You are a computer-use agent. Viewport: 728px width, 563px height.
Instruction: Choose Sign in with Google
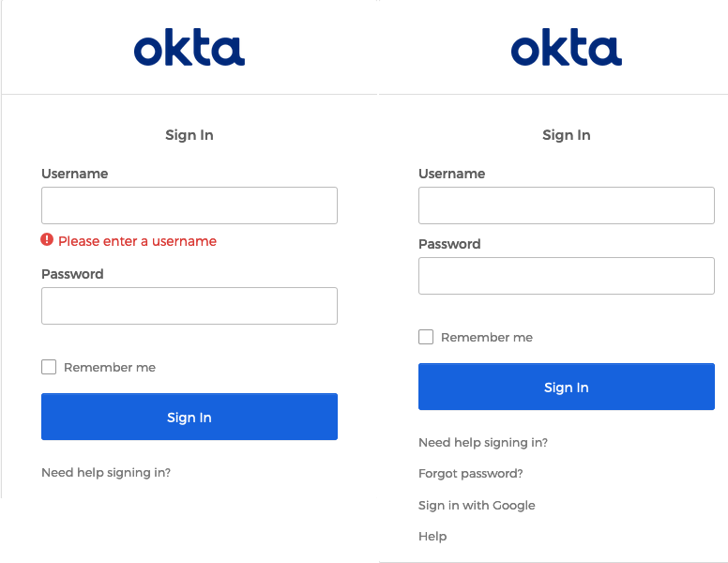(x=477, y=505)
